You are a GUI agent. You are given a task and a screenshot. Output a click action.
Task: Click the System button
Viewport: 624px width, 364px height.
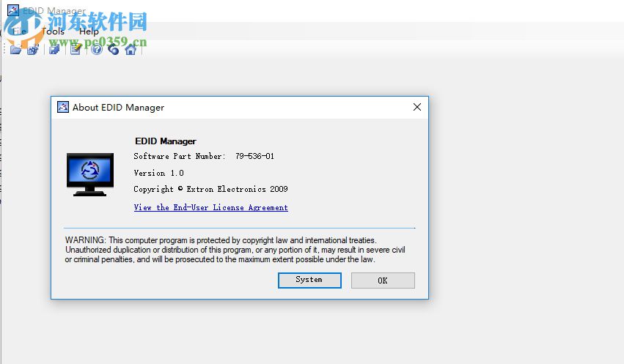pyautogui.click(x=309, y=281)
